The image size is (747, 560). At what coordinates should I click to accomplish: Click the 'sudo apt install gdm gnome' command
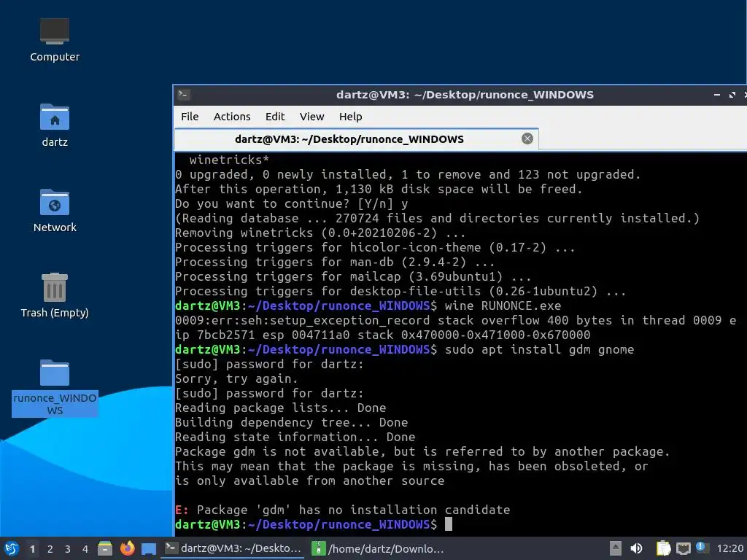[539, 349]
